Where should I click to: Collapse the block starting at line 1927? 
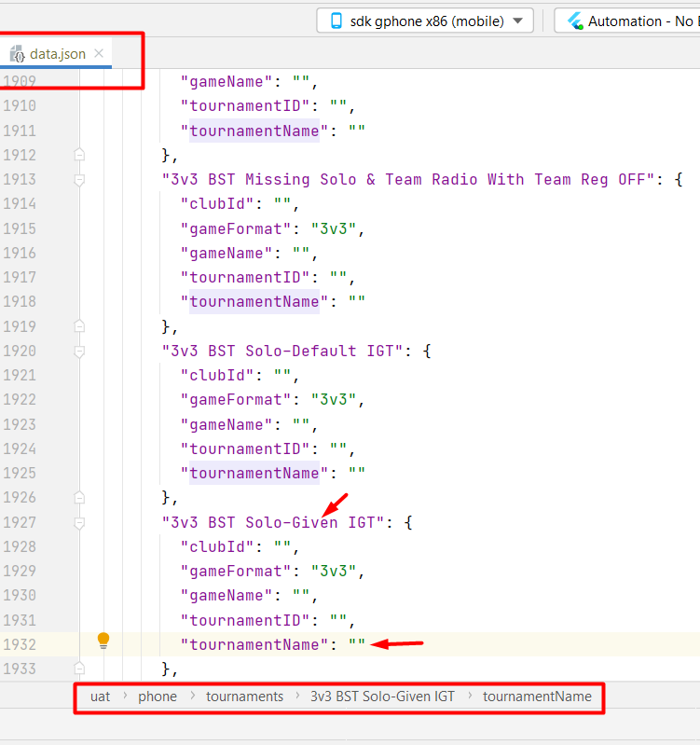tap(79, 523)
